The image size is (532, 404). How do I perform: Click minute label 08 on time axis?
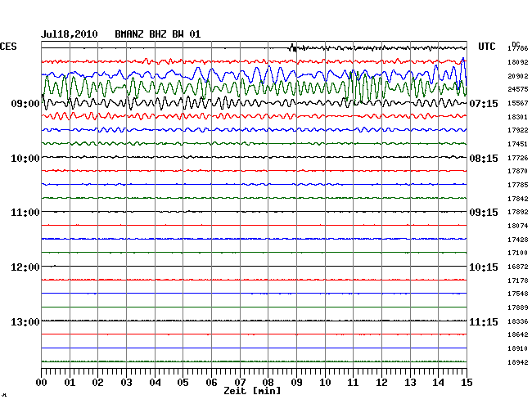pos(268,383)
